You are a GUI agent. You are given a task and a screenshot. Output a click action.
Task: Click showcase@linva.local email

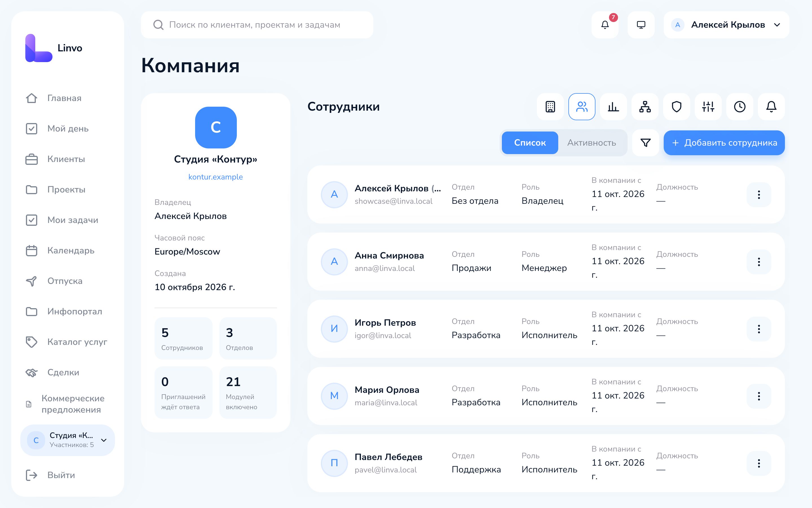tap(393, 201)
